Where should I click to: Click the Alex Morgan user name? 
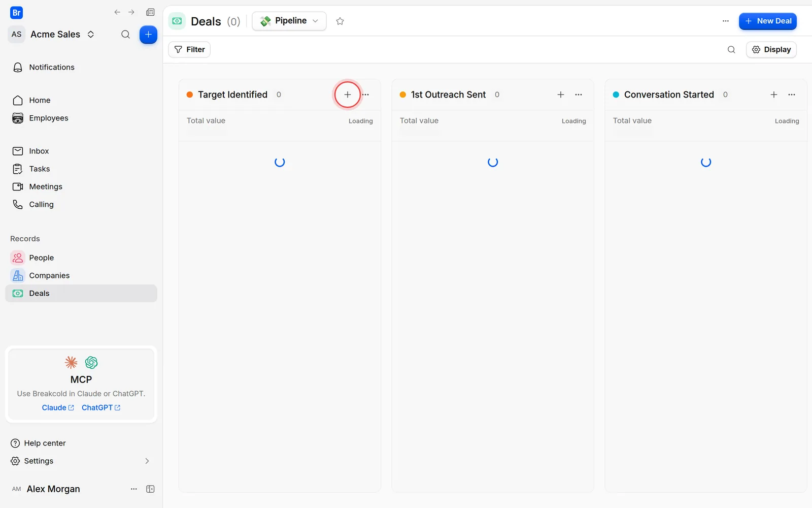point(53,489)
